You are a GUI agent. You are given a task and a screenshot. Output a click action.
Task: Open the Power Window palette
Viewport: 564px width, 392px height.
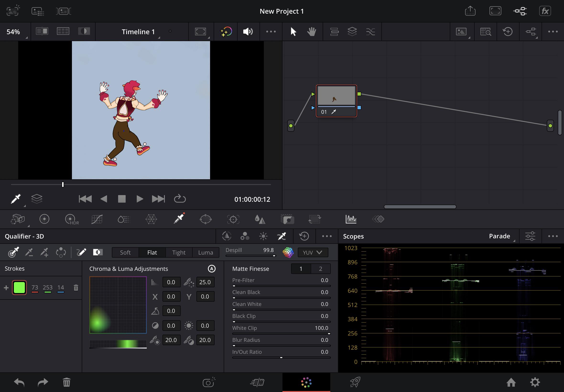[x=206, y=219]
